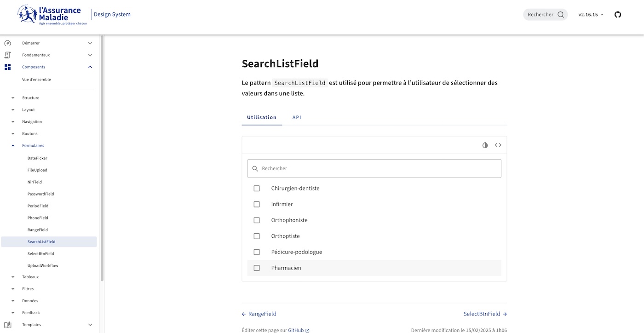Open the GitHub repository icon
The height and width of the screenshot is (333, 644).
point(617,14)
